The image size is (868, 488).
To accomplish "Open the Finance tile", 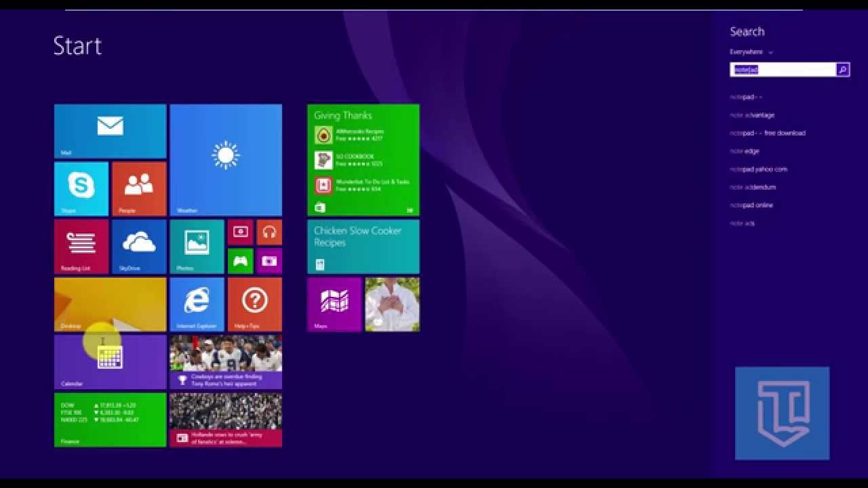I will [110, 420].
